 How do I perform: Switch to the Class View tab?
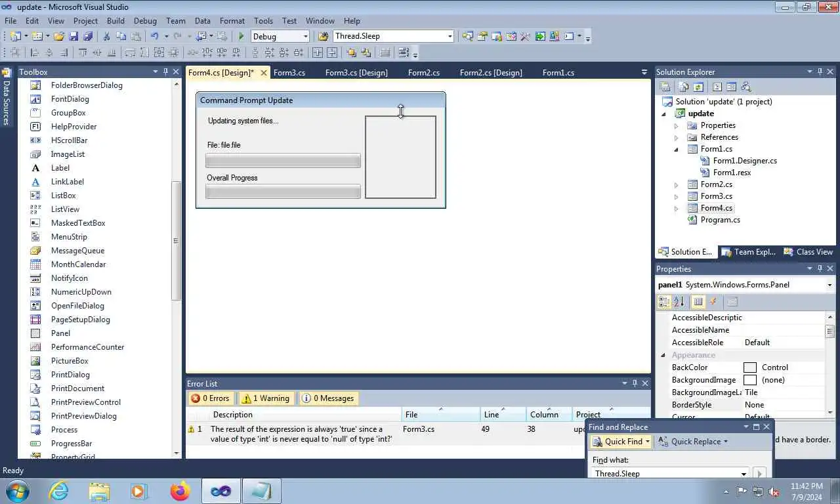point(808,252)
